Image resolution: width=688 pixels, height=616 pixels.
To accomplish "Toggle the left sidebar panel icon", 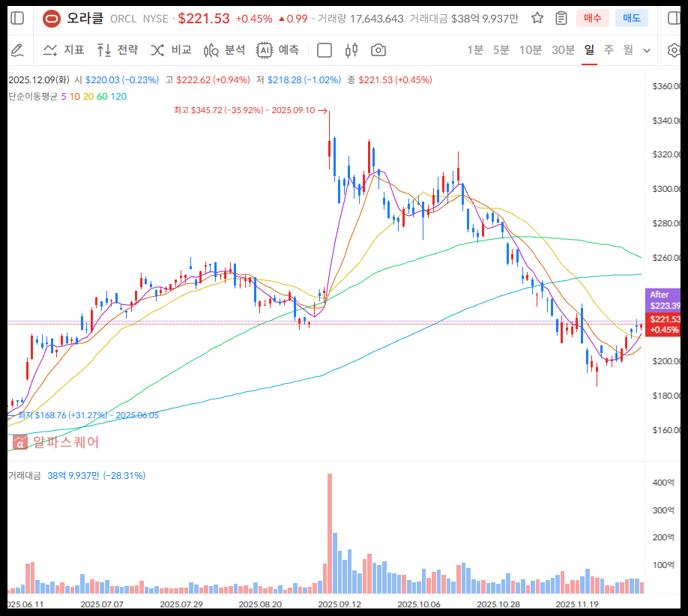I will [x=17, y=18].
